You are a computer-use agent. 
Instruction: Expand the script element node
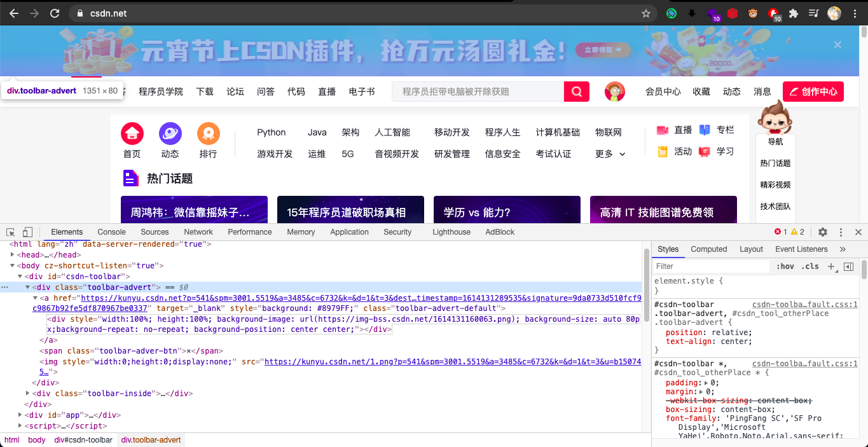coord(20,426)
